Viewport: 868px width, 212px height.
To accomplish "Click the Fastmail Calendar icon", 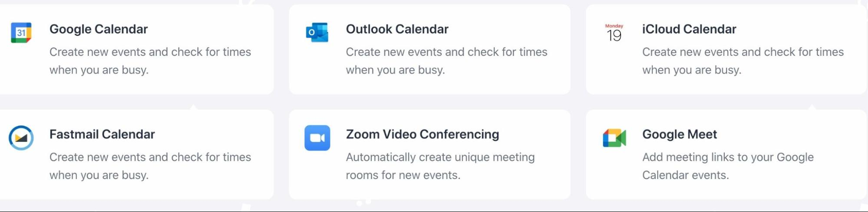I will click(x=21, y=138).
